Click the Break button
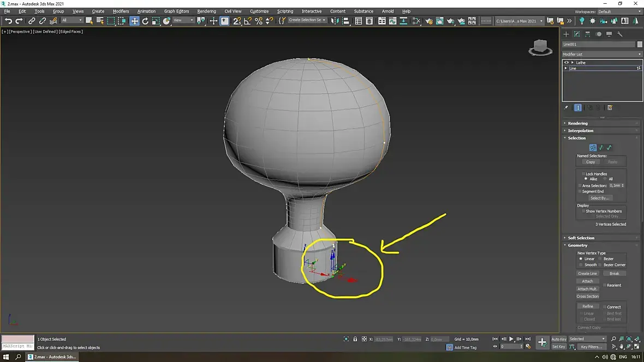Viewport: 644px width, 362px height. 615,273
